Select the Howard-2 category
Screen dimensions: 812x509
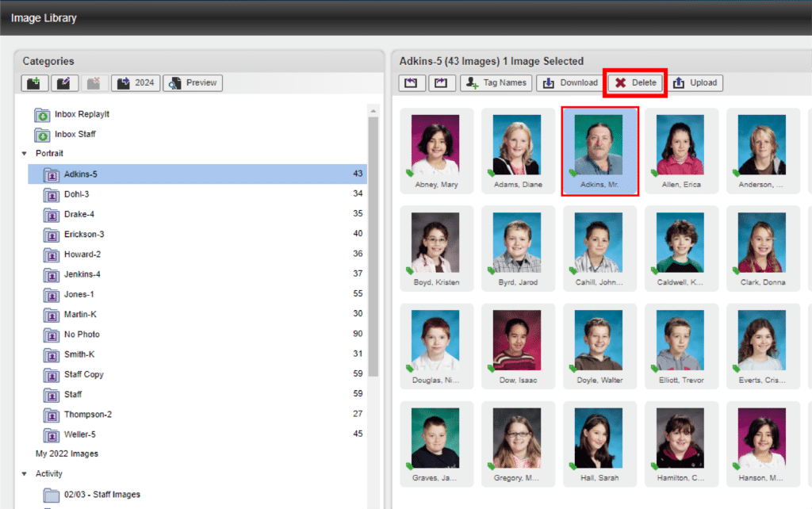tap(197, 254)
